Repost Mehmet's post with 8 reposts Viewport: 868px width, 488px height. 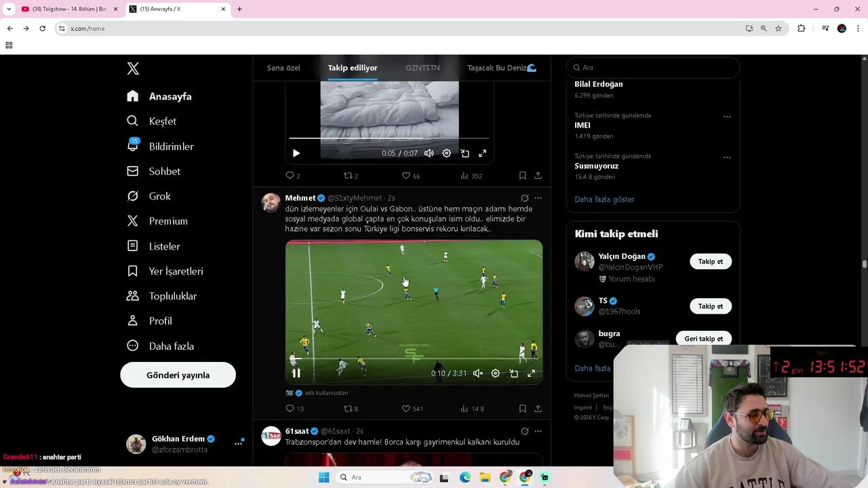point(351,409)
